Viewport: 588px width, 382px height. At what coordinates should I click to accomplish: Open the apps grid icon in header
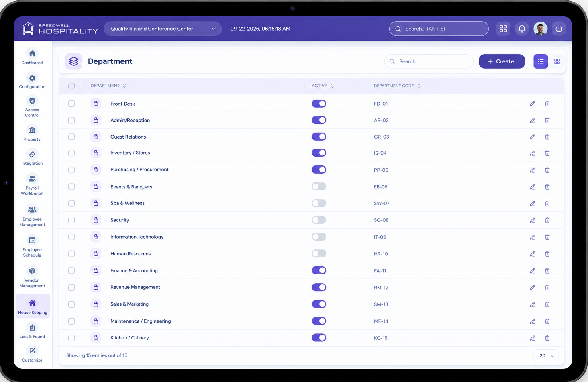(x=503, y=29)
